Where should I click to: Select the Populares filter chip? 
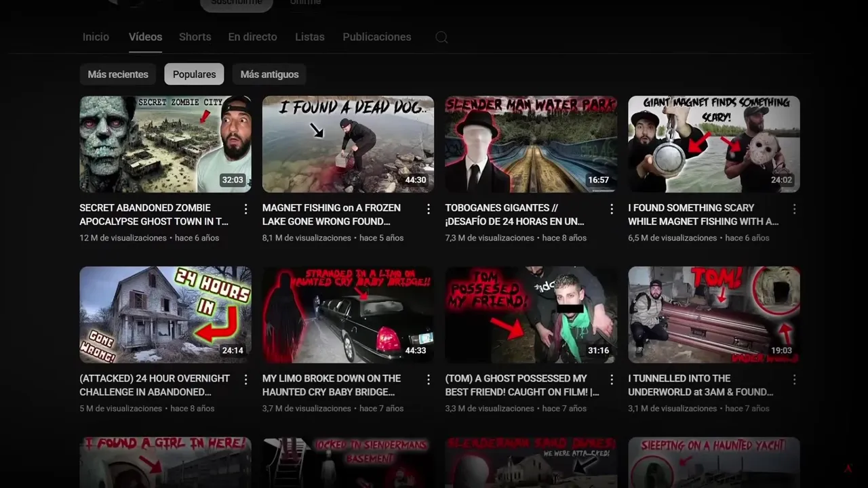click(x=194, y=74)
